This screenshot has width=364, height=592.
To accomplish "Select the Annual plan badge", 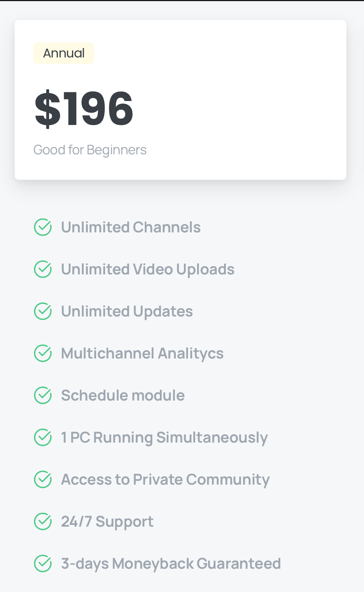I will (64, 53).
